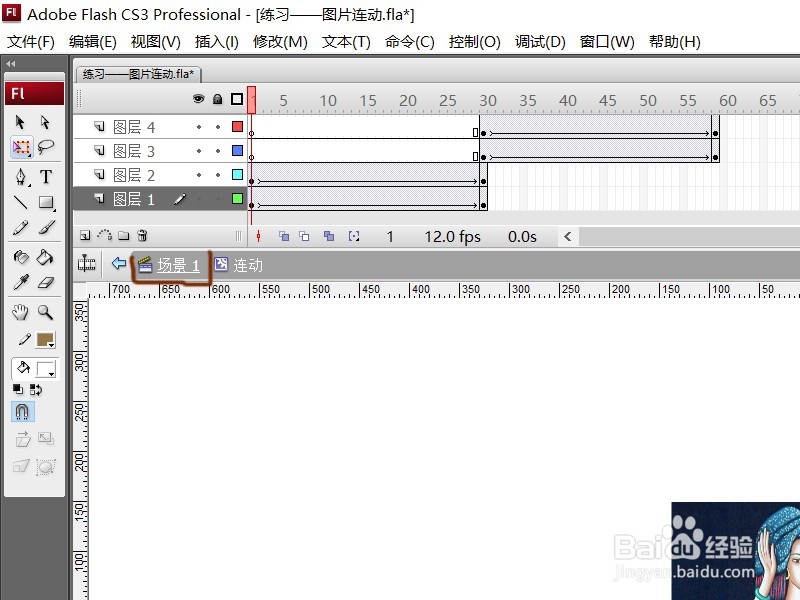Select layer 图层 3
The height and width of the screenshot is (600, 800).
coord(134,151)
